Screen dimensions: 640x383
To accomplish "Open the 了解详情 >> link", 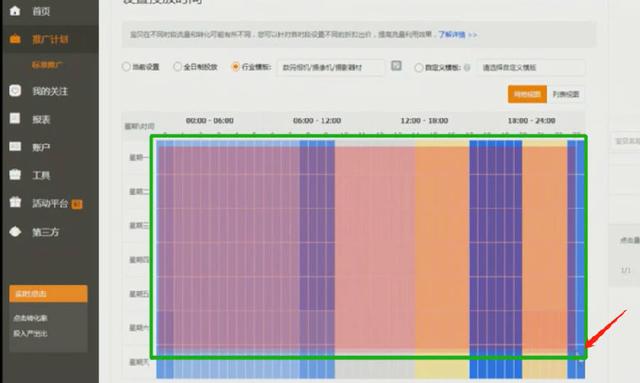I will tap(458, 35).
